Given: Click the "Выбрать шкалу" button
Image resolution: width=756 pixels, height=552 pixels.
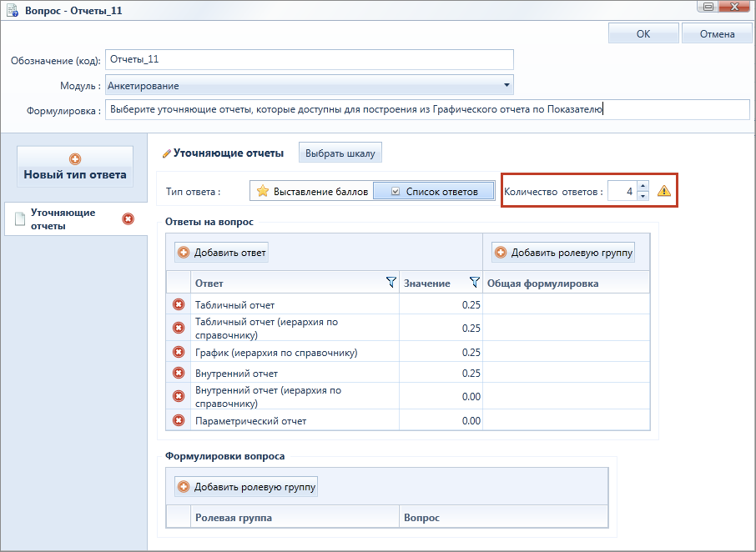Looking at the screenshot, I should click(340, 153).
